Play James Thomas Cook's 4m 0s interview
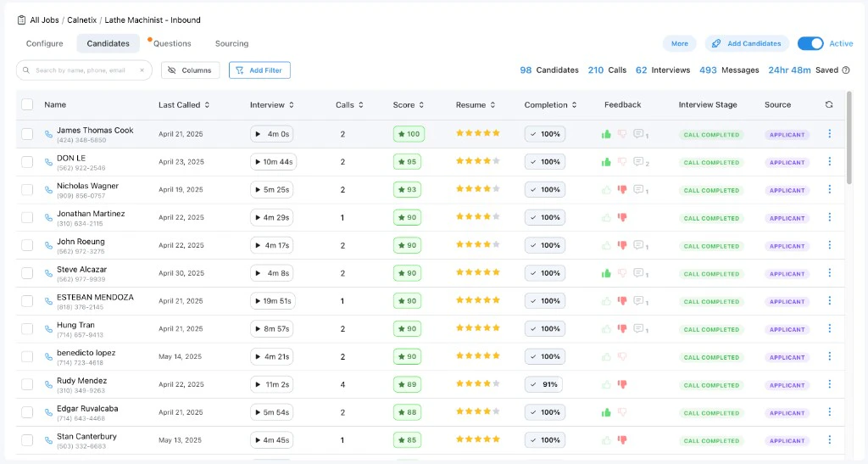Screen dimensions: 868x464 [271, 134]
